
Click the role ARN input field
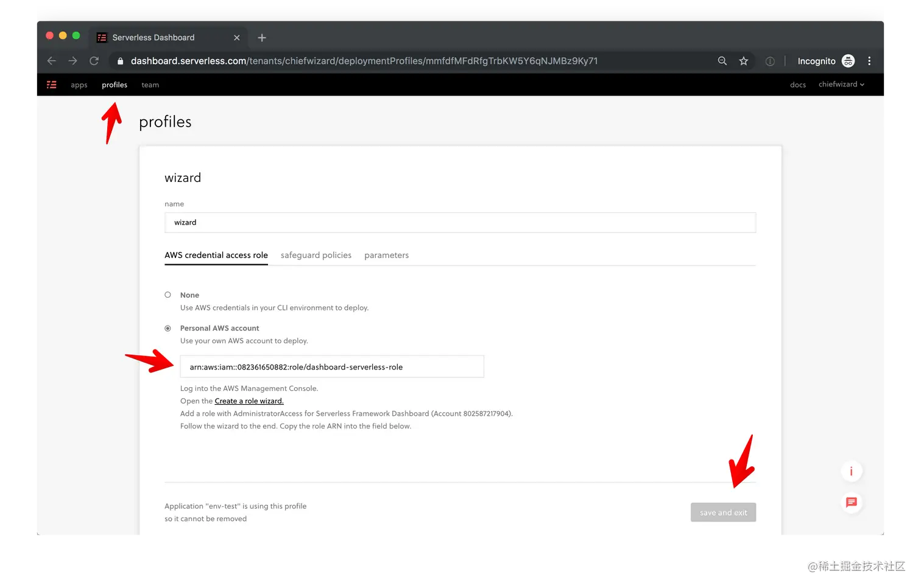coord(332,367)
